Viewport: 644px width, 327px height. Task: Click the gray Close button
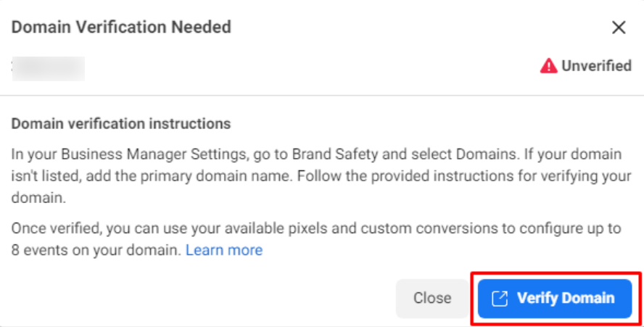432,298
